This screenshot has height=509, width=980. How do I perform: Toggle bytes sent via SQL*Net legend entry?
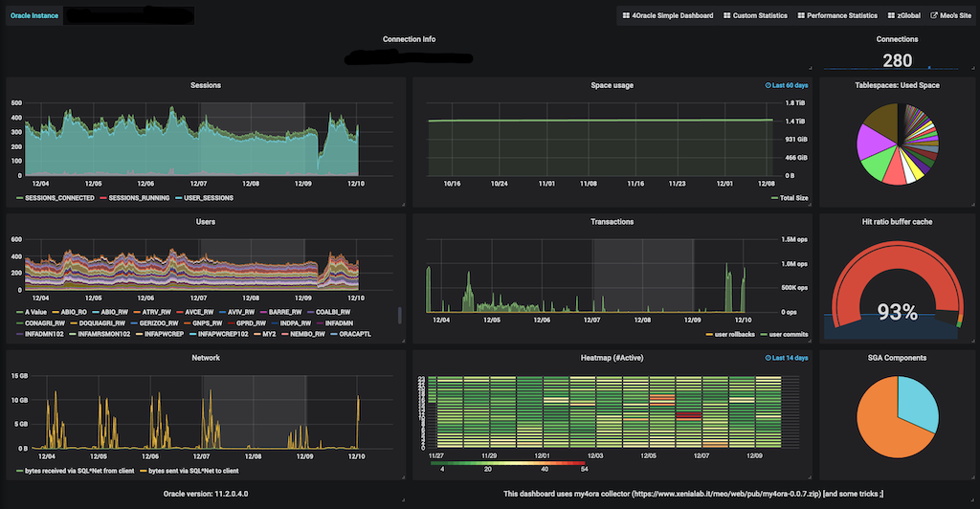tap(189, 471)
